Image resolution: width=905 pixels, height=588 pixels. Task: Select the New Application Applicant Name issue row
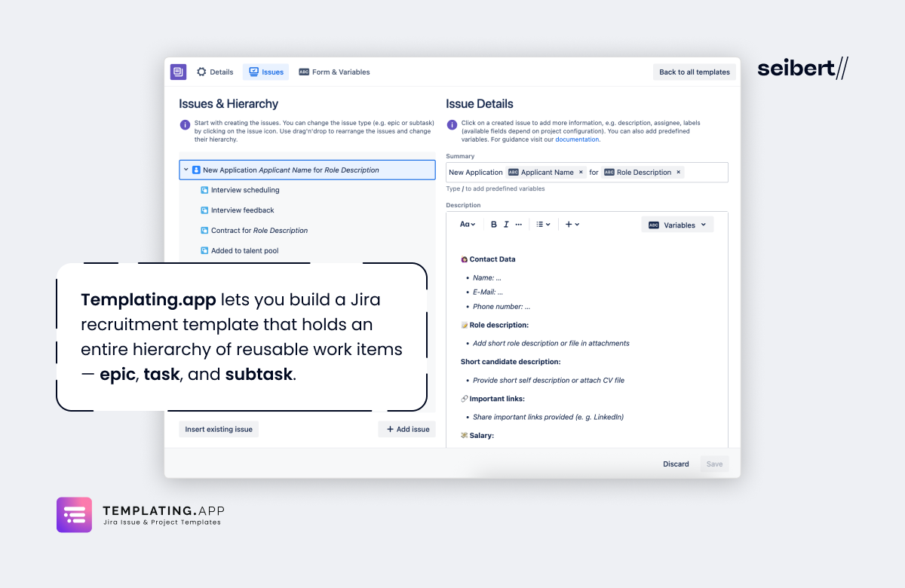[x=307, y=170]
